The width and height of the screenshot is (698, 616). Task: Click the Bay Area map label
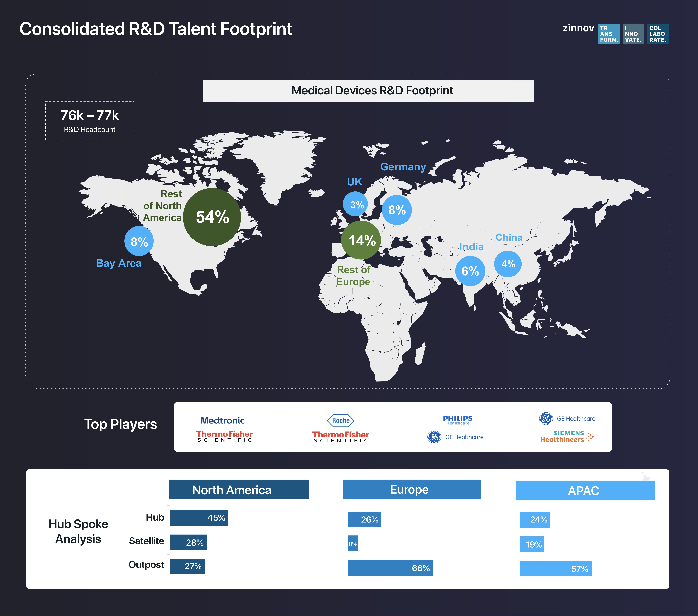[x=119, y=263]
